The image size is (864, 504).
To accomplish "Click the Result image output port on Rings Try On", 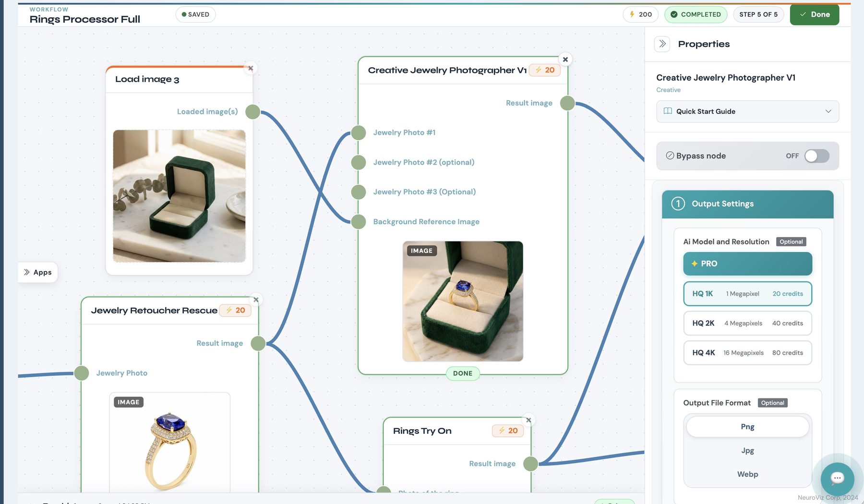I will click(x=530, y=464).
